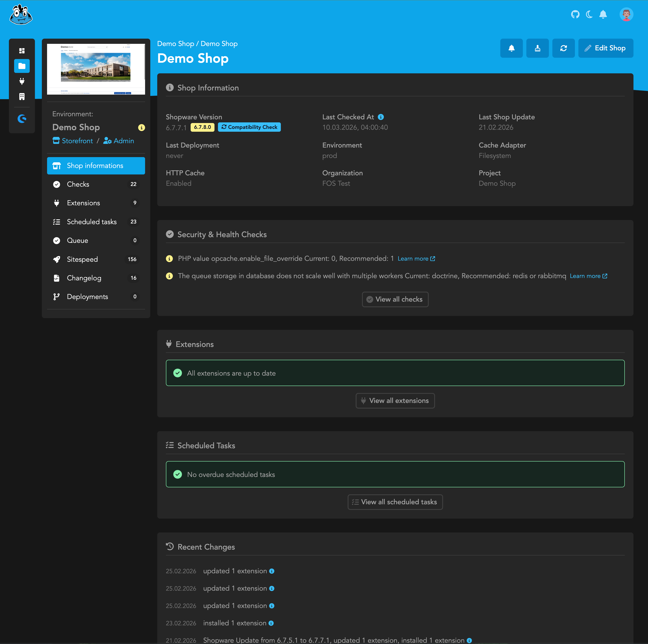Click yellow info badge next to Demo Shop
The image size is (648, 644).
[142, 128]
